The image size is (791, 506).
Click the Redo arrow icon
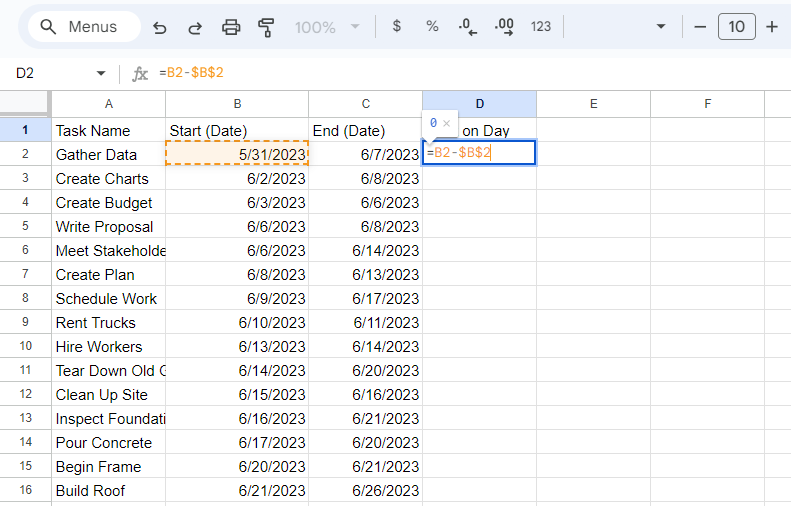(195, 27)
